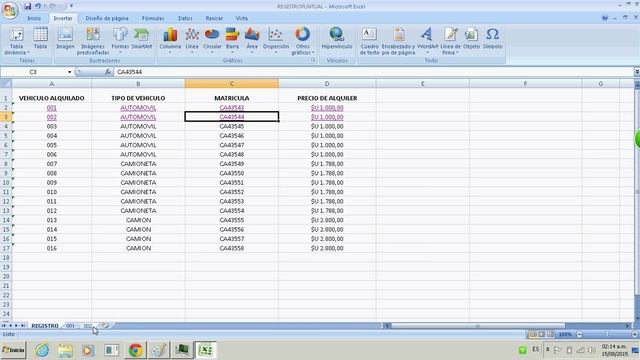The image size is (640, 360).
Task: Insert an Área chart
Action: pos(252,41)
